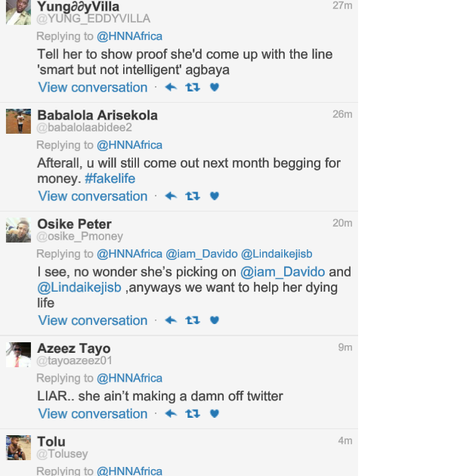Image resolution: width=476 pixels, height=476 pixels.
Task: Like Osike Peter's tweet
Action: tap(215, 320)
